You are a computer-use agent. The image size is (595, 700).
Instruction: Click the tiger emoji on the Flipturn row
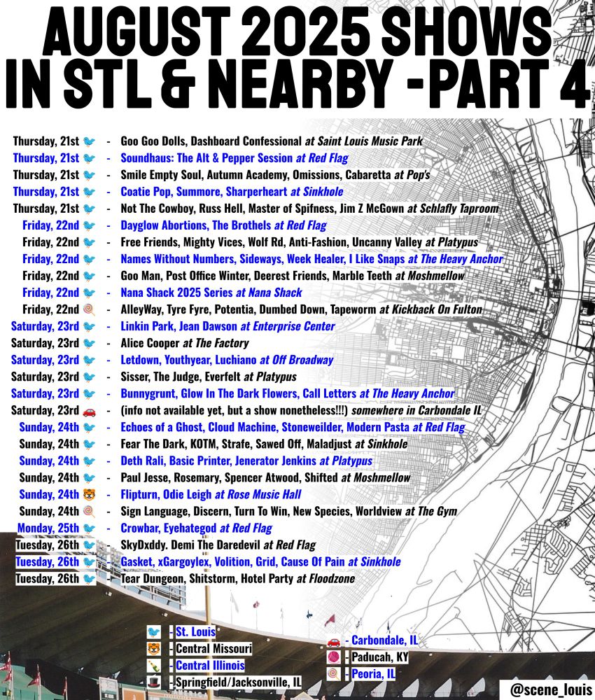[90, 495]
